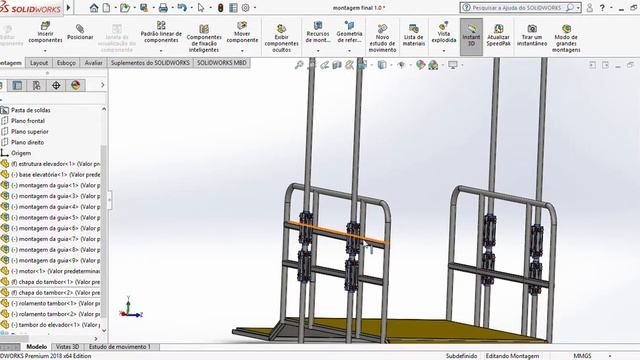Switch to the Esboço tab
The width and height of the screenshot is (640, 360).
66,63
